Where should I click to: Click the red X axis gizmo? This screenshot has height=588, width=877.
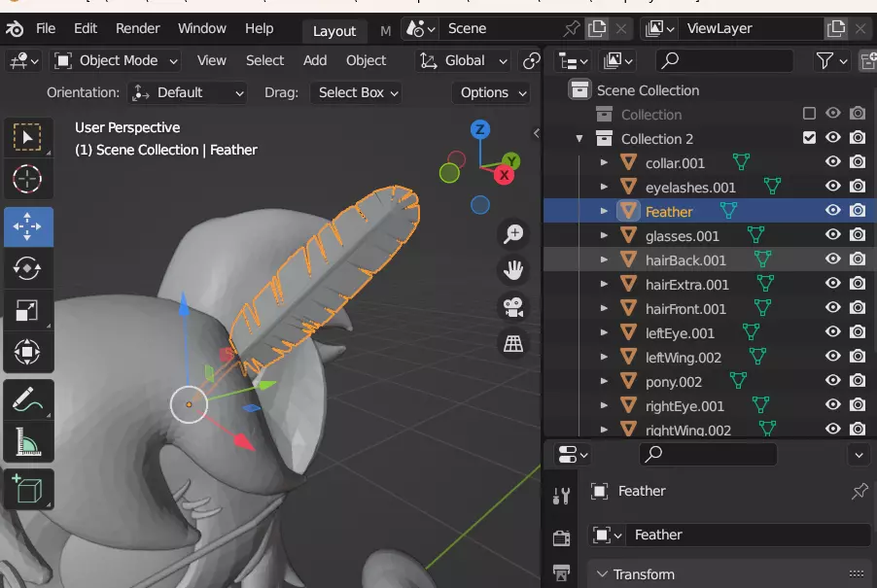point(504,175)
